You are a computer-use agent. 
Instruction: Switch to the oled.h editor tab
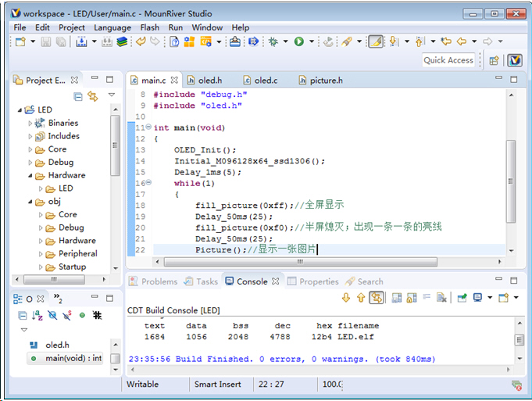[205, 81]
